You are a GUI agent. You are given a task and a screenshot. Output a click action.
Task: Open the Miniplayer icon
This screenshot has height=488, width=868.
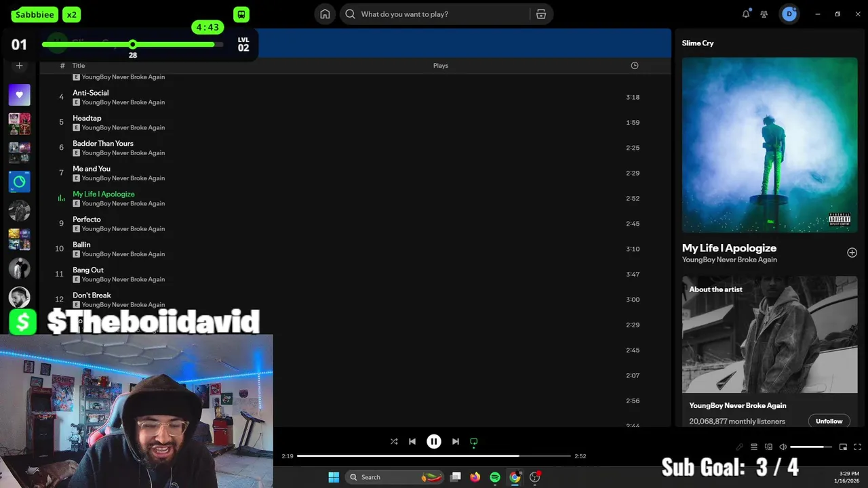coord(844,447)
